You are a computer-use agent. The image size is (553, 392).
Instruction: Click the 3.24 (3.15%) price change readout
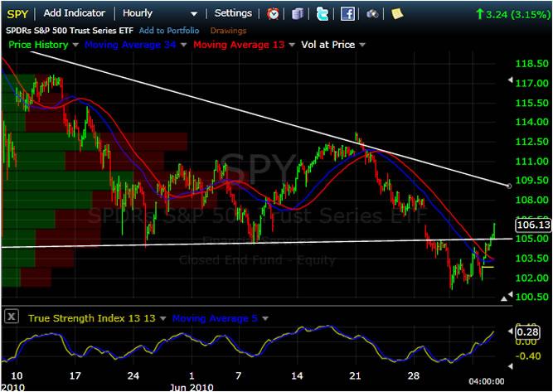click(x=513, y=14)
